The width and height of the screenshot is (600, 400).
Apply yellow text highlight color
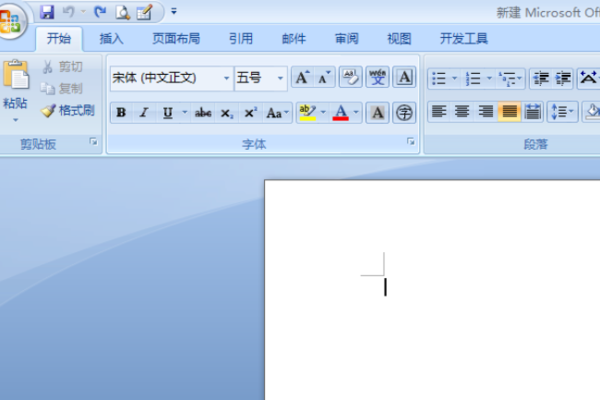(x=307, y=113)
